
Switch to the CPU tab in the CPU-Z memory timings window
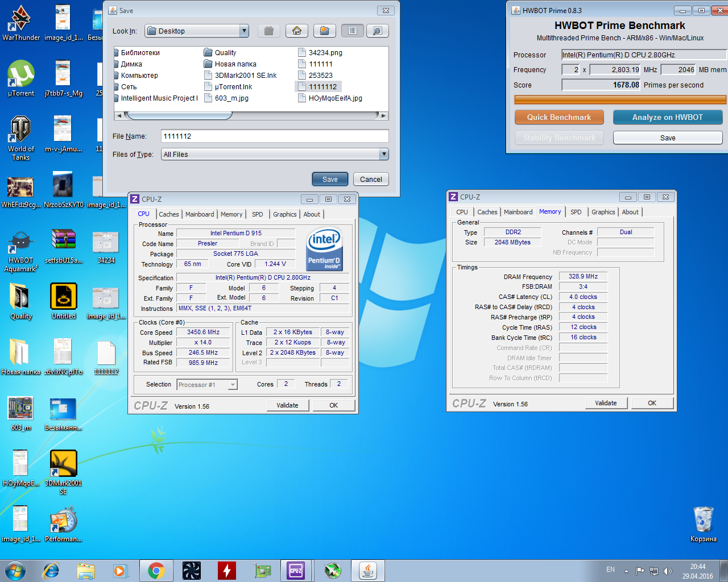click(462, 212)
